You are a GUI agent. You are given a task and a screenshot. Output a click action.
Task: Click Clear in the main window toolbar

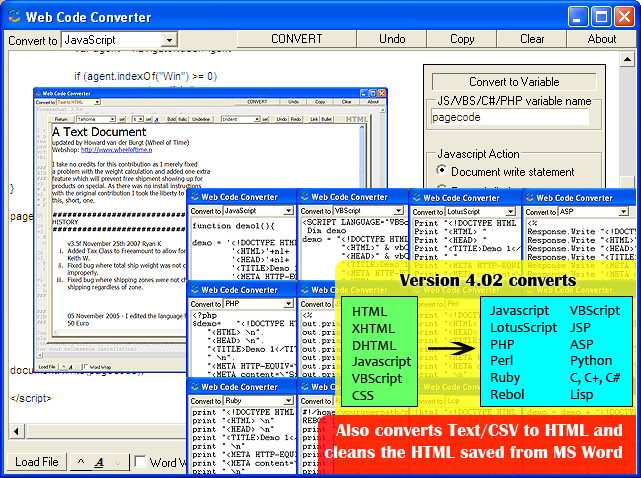click(531, 39)
